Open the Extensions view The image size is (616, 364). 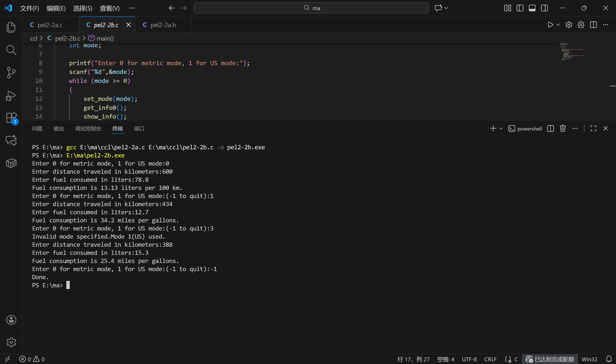tap(11, 118)
